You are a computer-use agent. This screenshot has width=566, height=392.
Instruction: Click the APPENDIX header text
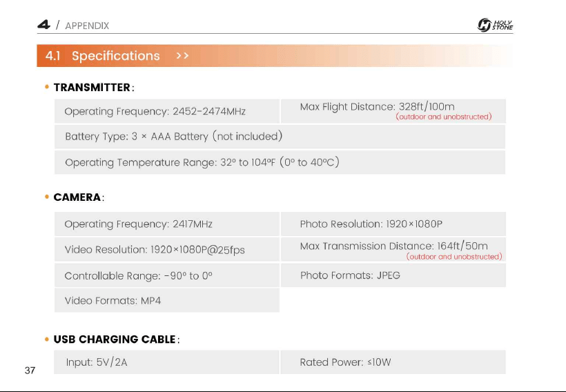pos(87,26)
